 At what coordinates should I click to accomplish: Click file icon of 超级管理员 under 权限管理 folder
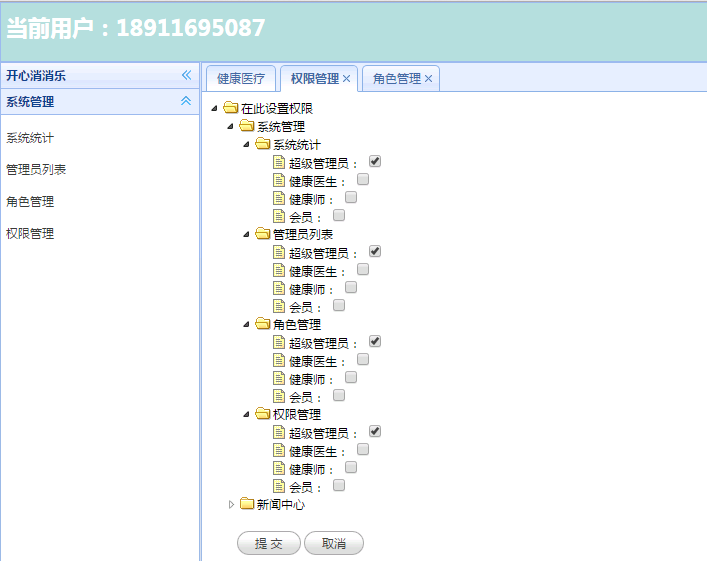point(279,432)
